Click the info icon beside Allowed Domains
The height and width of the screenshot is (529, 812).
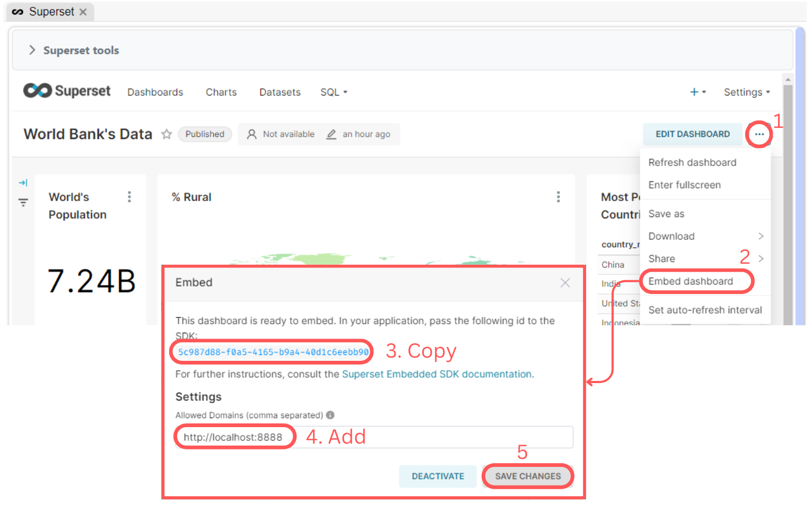tap(330, 415)
